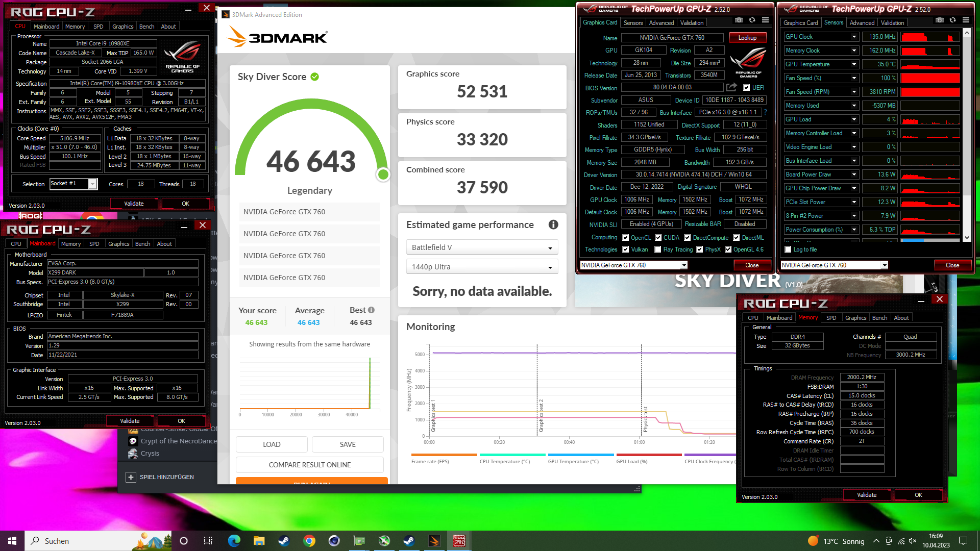Open SPD tab in CPU-Z Mainboard window
The height and width of the screenshot is (551, 980).
click(x=94, y=244)
